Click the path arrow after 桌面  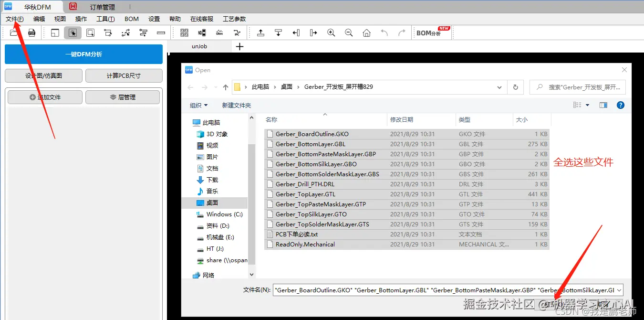[298, 87]
